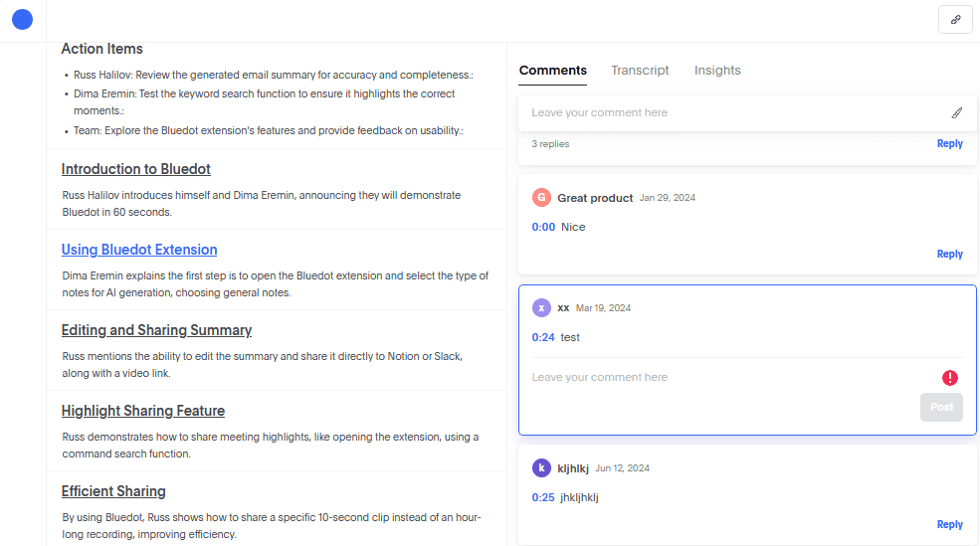
Task: Focus the reply field under xx comment
Action: 731,377
